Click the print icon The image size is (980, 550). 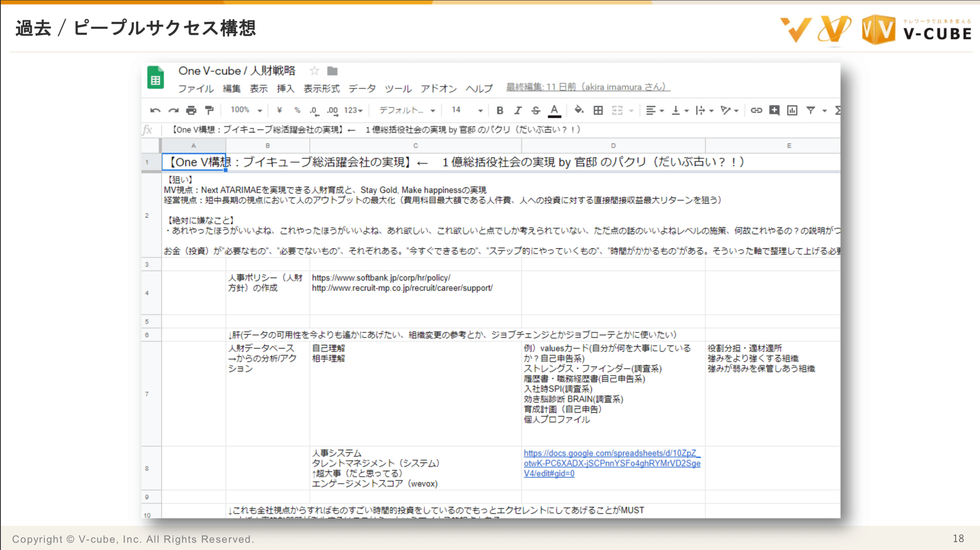(x=191, y=110)
